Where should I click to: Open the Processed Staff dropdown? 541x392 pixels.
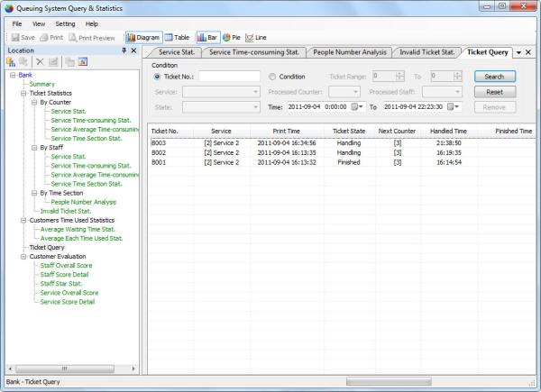pos(443,92)
